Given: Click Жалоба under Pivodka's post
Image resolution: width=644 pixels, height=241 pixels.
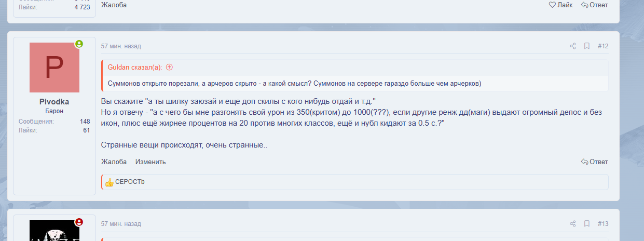Looking at the screenshot, I should point(114,162).
